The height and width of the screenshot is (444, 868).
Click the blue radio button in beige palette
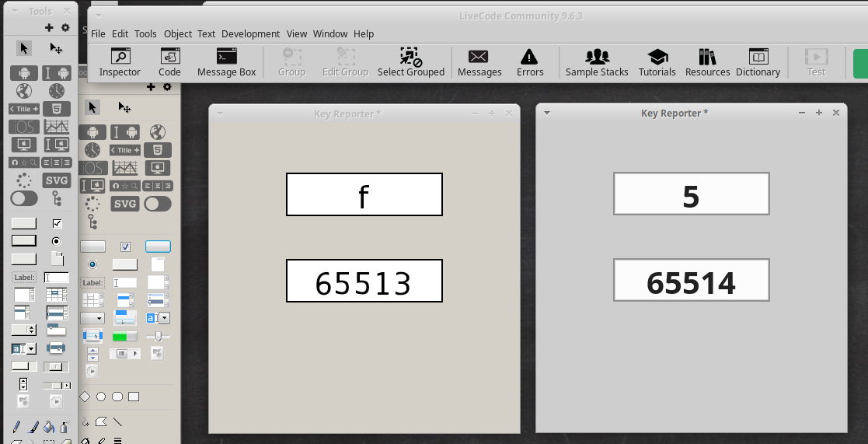(x=92, y=264)
